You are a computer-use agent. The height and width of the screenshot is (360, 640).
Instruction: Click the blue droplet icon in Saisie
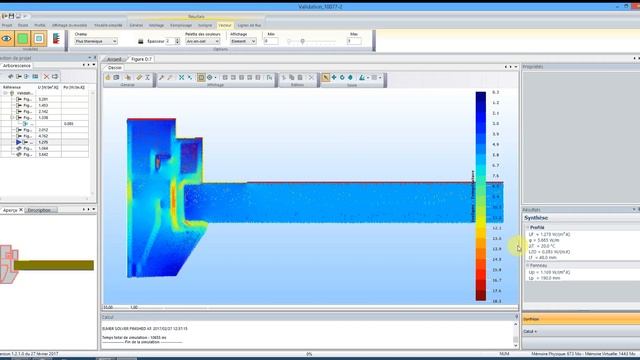point(350,77)
